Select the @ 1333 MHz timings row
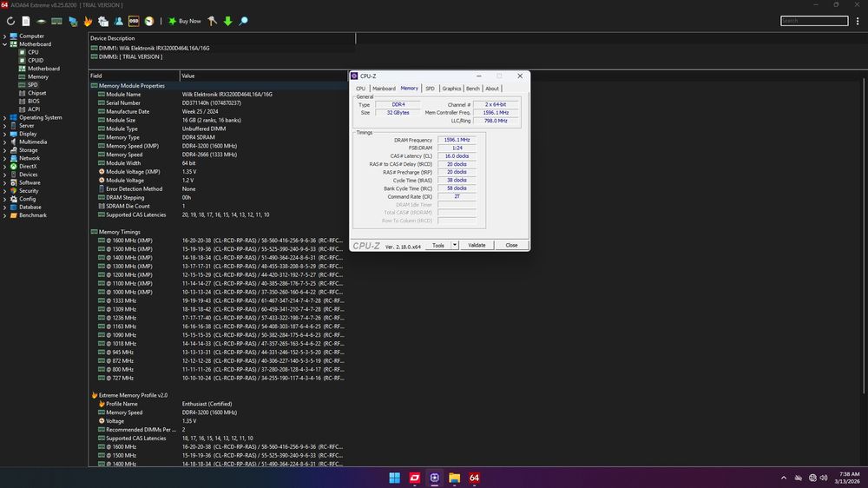Screen dimensions: 868x488 (218, 300)
